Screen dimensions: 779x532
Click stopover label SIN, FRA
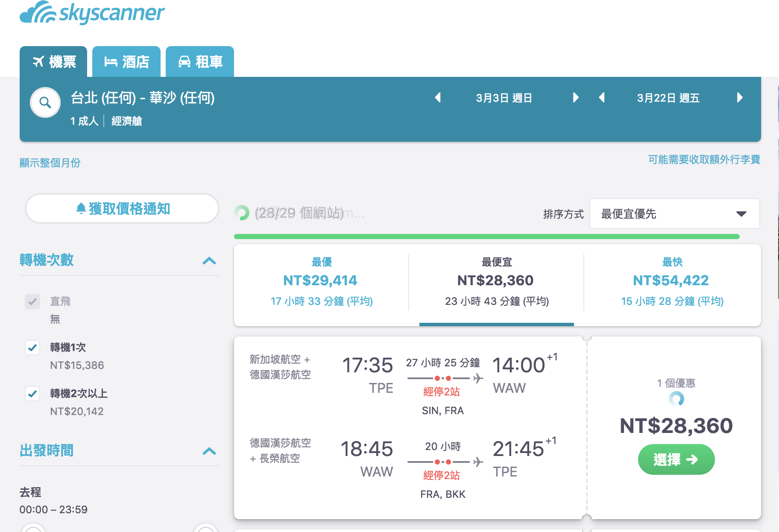443,411
